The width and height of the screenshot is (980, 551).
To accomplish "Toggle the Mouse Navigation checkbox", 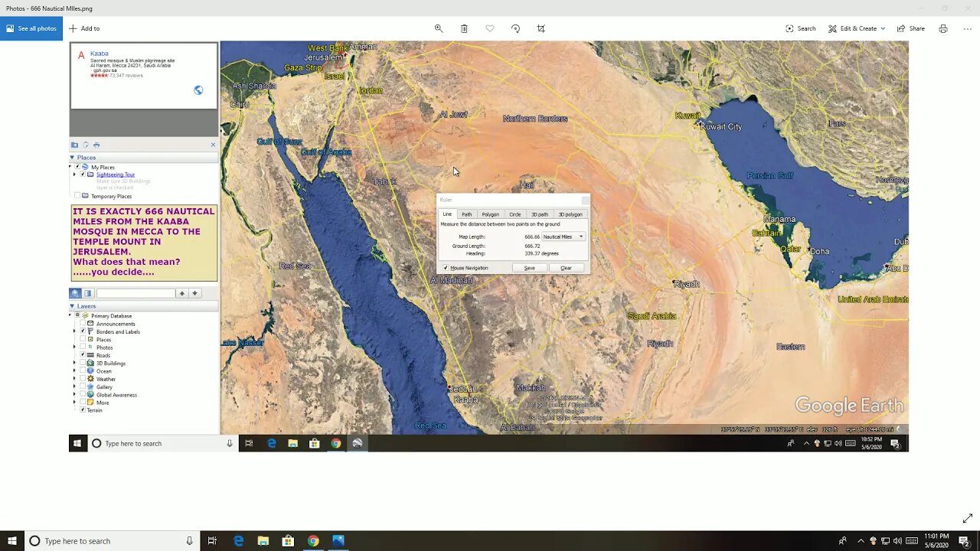I will [446, 268].
